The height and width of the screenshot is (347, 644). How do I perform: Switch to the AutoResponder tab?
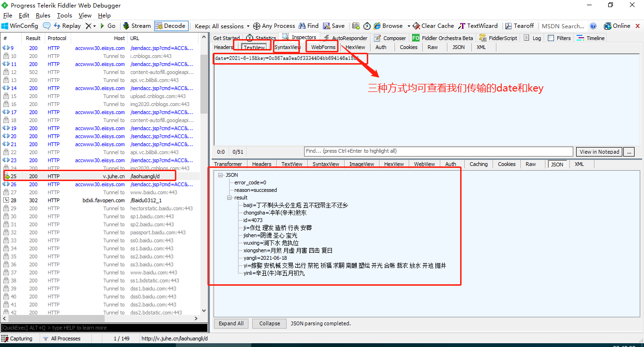point(345,38)
